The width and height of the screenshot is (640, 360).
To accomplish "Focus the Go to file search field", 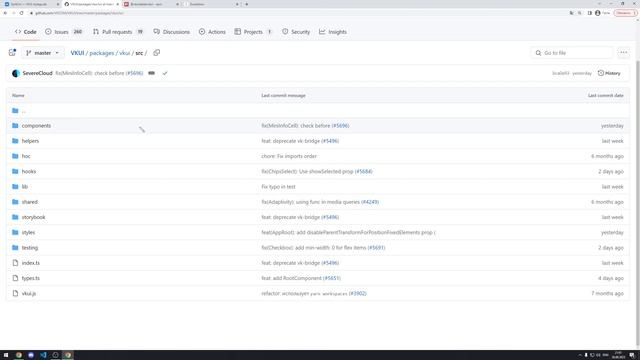I will click(x=571, y=53).
